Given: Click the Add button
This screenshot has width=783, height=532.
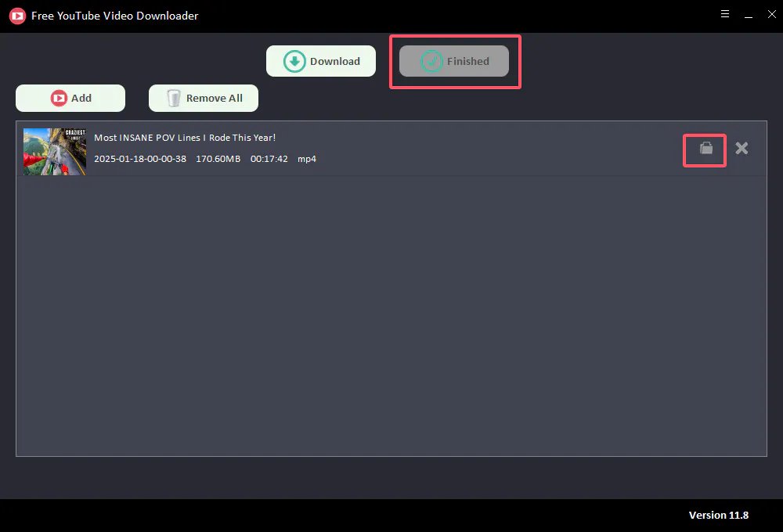Looking at the screenshot, I should pos(70,98).
